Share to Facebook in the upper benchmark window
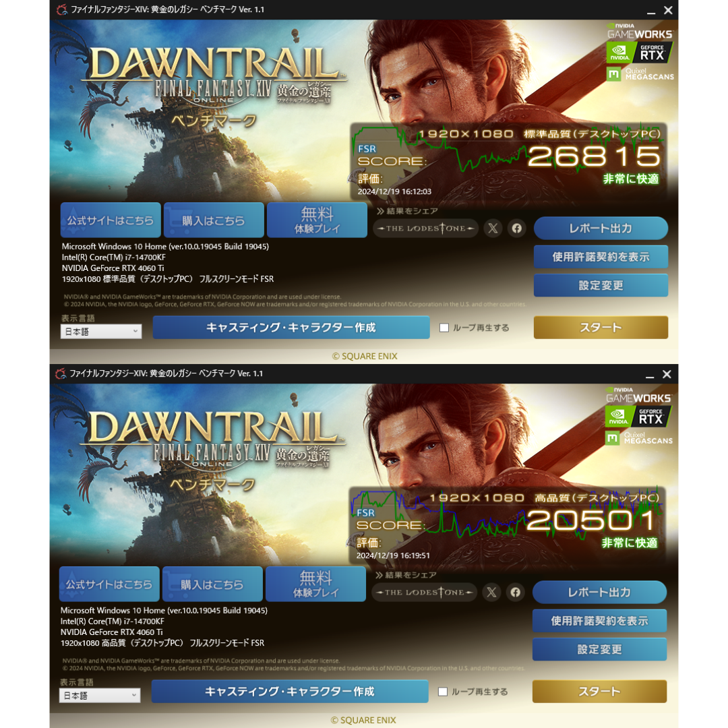This screenshot has height=728, width=728. 516,229
